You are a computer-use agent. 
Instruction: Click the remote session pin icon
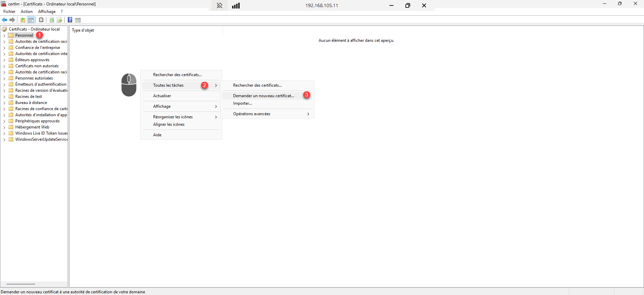click(220, 5)
